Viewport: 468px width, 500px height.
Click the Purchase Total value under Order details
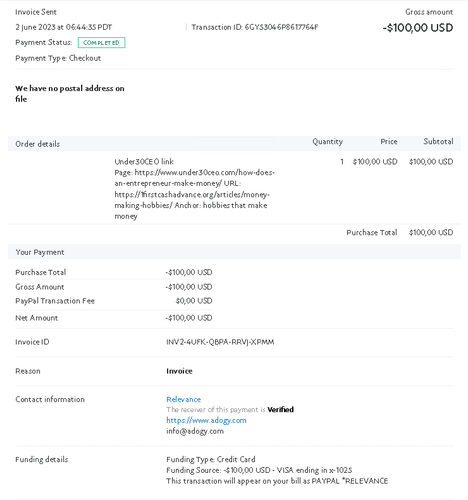click(431, 232)
